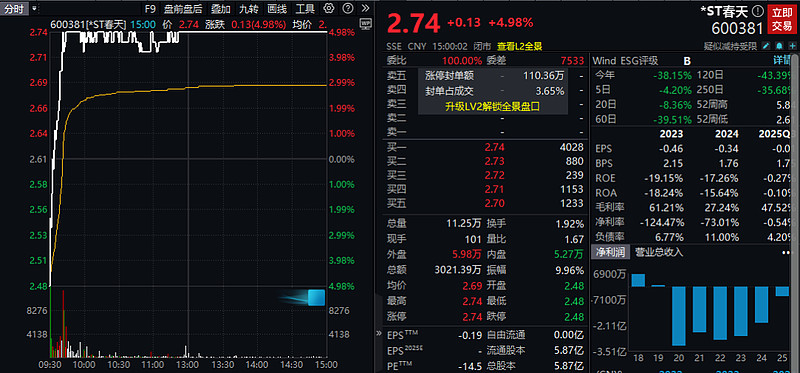
Task: Select 营业总收入 tab
Action: [659, 252]
